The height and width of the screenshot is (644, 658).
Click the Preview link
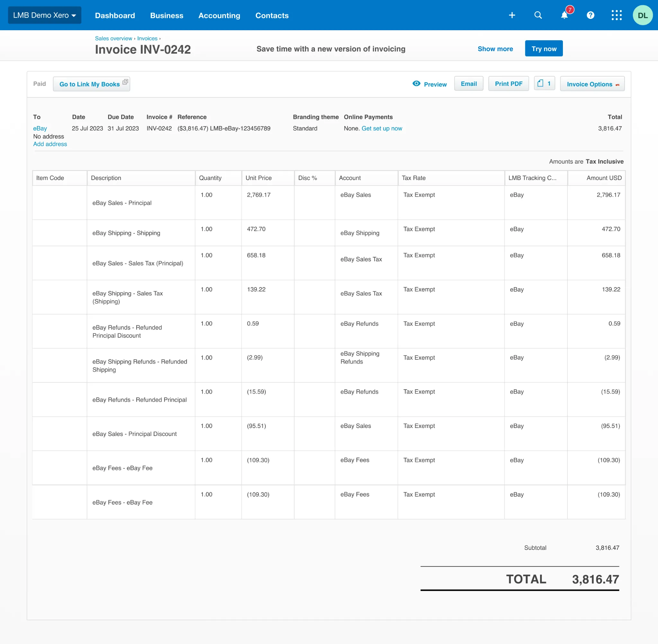point(435,84)
